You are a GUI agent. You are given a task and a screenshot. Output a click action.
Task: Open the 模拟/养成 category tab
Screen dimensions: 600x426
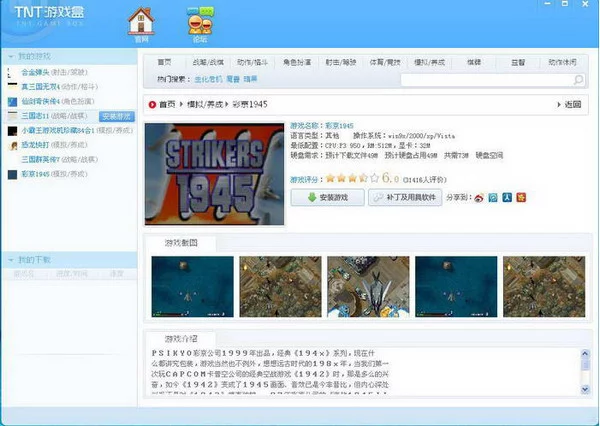[x=429, y=62]
